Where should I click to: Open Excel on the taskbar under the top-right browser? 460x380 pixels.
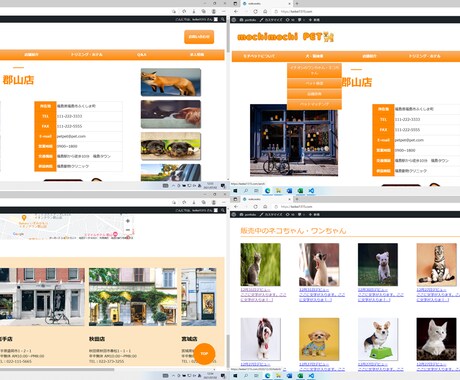point(300,191)
